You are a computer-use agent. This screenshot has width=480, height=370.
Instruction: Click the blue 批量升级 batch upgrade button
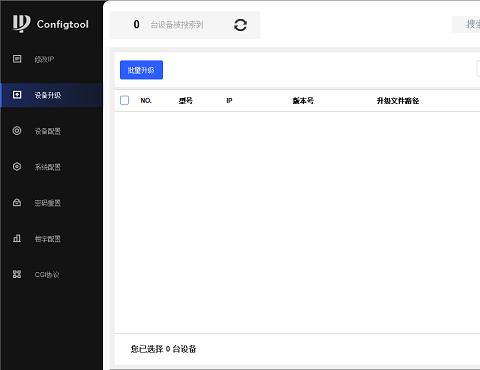pos(141,70)
